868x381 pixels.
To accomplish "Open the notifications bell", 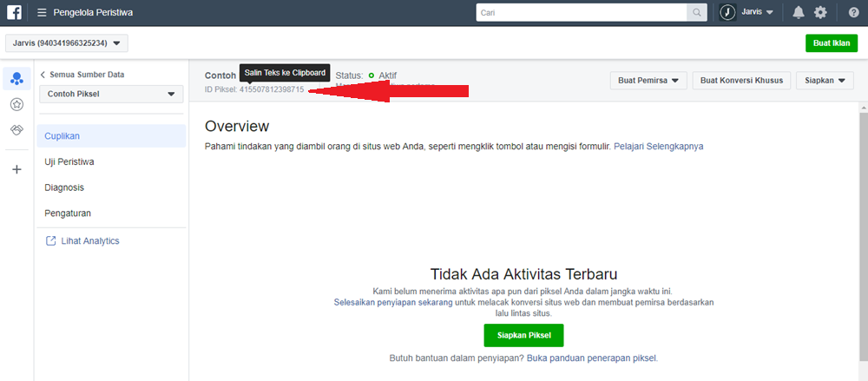I will 799,12.
